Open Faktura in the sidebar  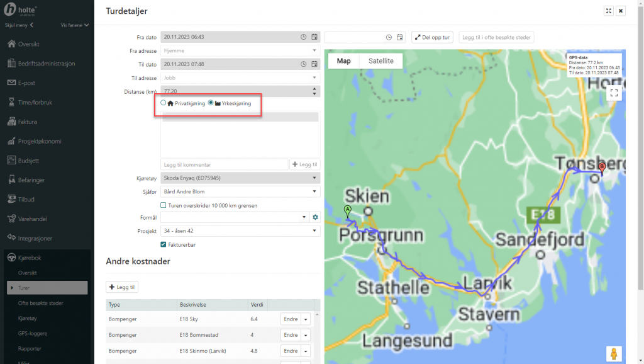pos(27,122)
